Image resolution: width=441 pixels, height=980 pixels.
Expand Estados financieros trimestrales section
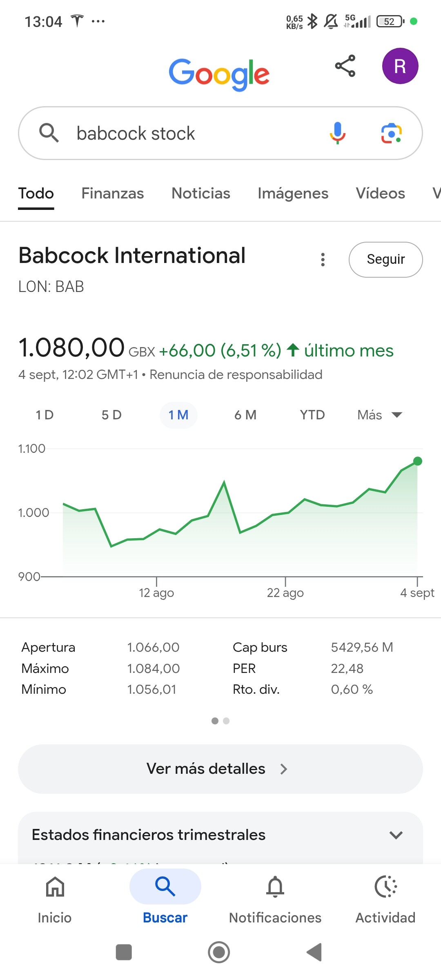click(396, 835)
